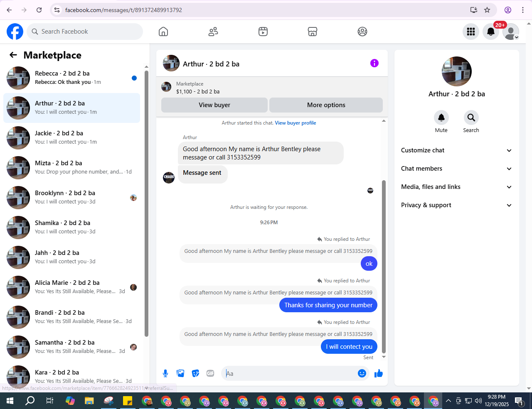This screenshot has height=409, width=532.
Task: Open the Video (Watch) icon
Action: [x=263, y=32]
